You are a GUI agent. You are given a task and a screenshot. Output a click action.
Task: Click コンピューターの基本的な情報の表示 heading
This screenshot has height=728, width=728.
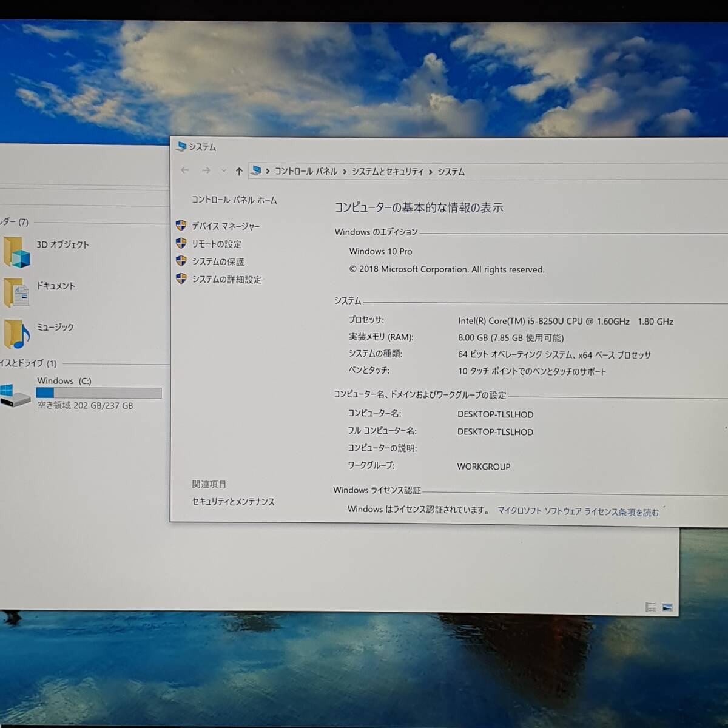coord(419,207)
